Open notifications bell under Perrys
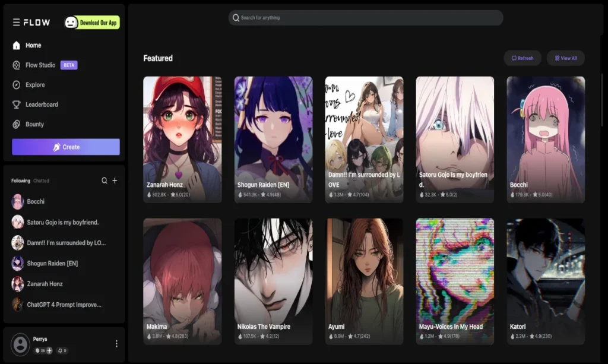608x364 pixels. tap(60, 350)
